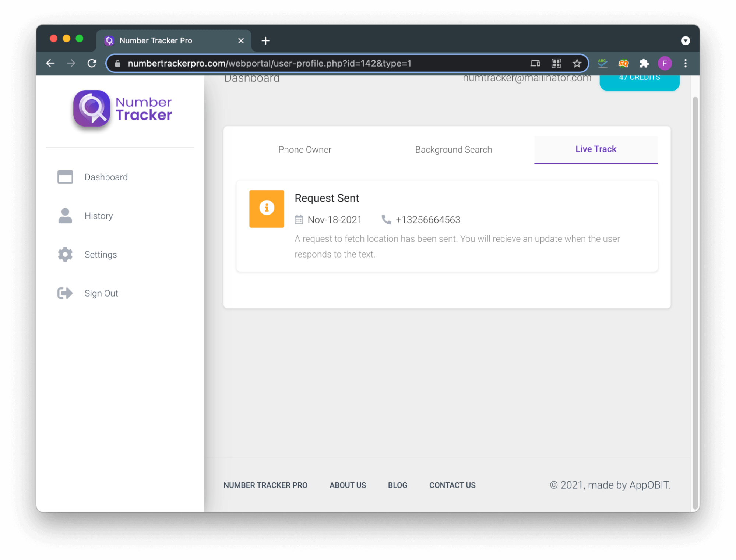Reload the page with refresh icon
The height and width of the screenshot is (560, 736).
tap(92, 63)
